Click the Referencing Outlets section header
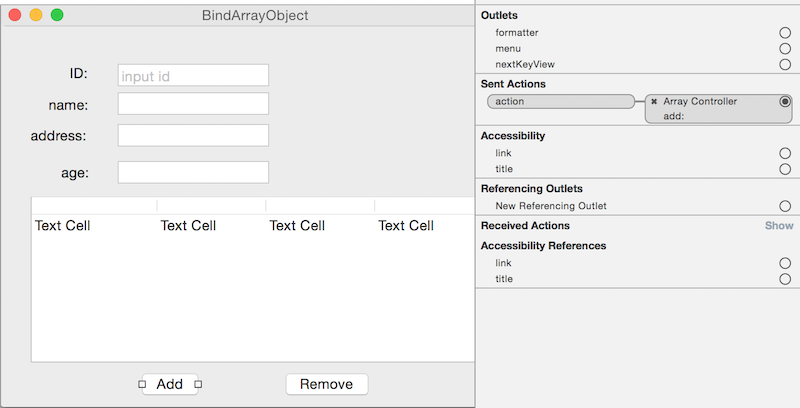This screenshot has width=800, height=408. pos(531,189)
